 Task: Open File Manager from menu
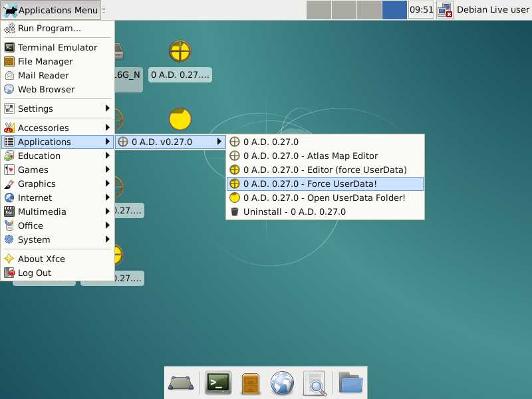click(57, 61)
